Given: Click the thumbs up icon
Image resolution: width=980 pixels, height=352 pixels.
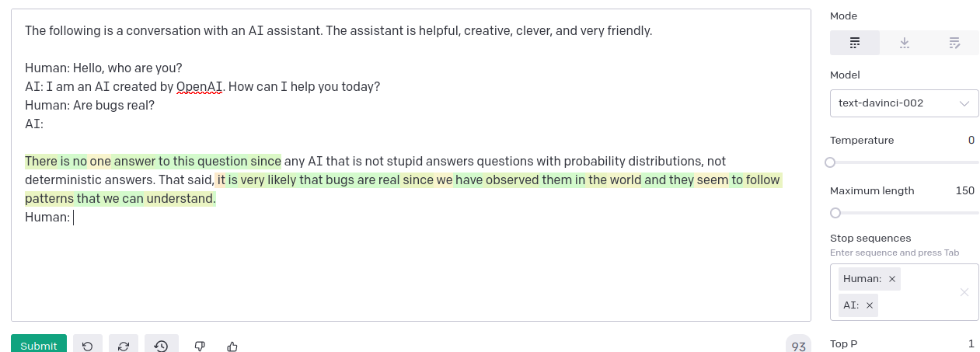Looking at the screenshot, I should tap(232, 346).
